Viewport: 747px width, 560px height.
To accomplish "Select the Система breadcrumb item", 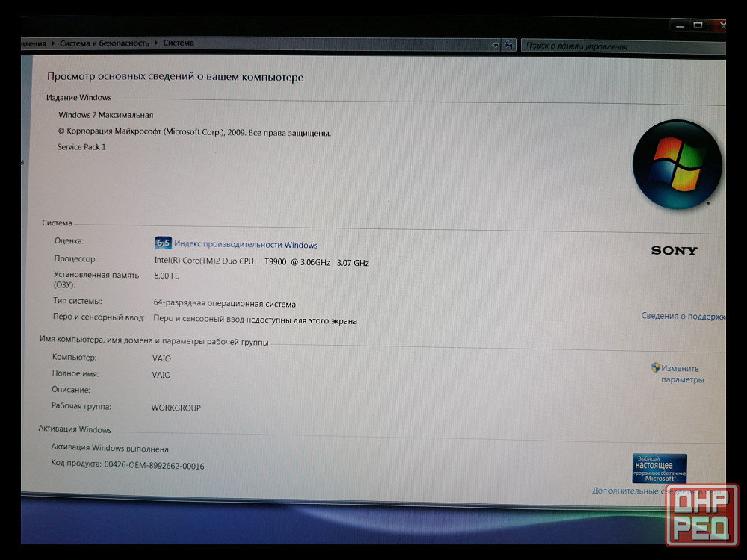I will coord(179,43).
